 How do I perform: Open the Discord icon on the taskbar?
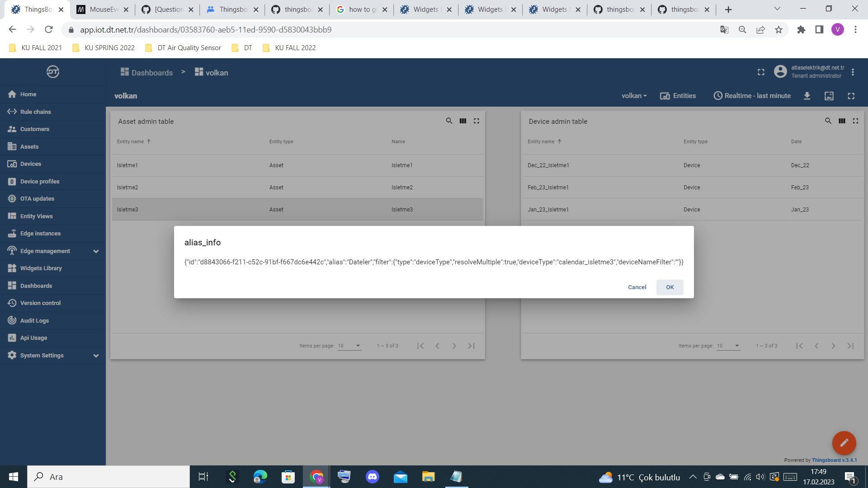click(372, 477)
